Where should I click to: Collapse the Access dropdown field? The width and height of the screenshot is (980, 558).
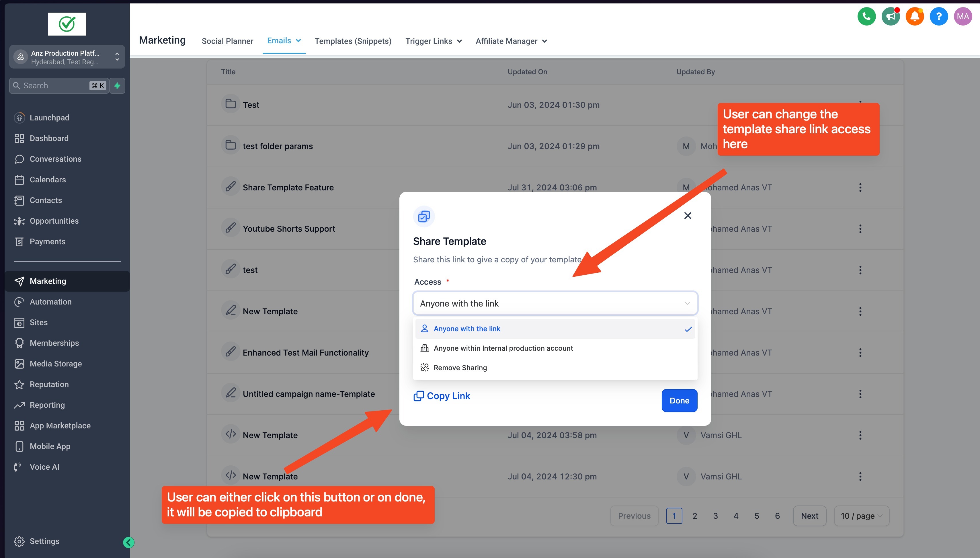coord(687,303)
